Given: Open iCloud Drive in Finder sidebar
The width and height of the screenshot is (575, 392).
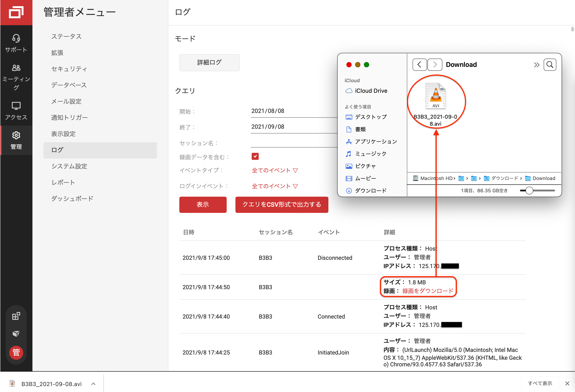Looking at the screenshot, I should click(367, 91).
